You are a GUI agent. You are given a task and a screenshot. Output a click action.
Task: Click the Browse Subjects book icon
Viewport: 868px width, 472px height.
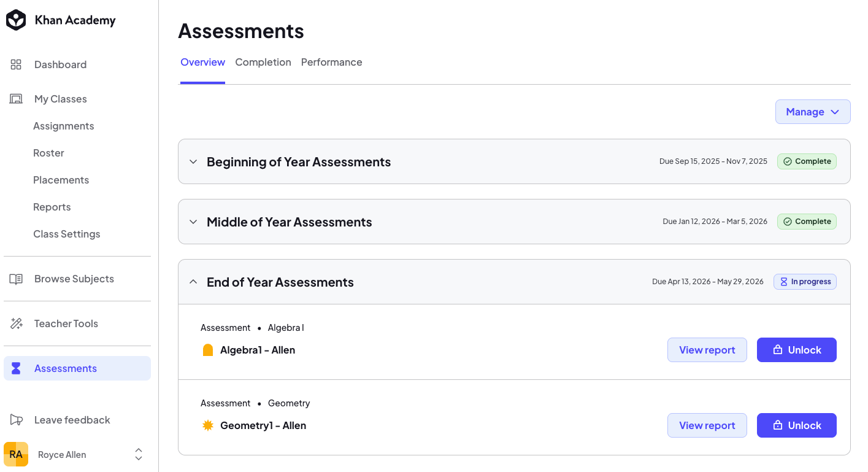pos(16,279)
